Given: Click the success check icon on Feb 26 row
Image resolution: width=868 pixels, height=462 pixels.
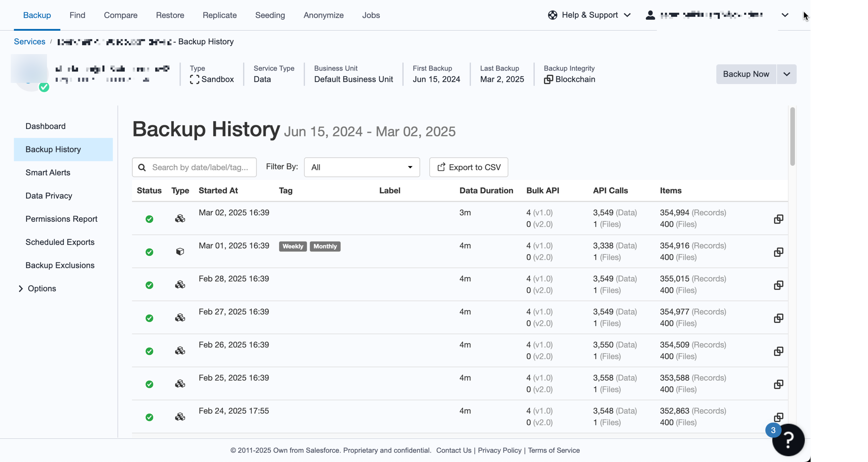Looking at the screenshot, I should tap(149, 351).
